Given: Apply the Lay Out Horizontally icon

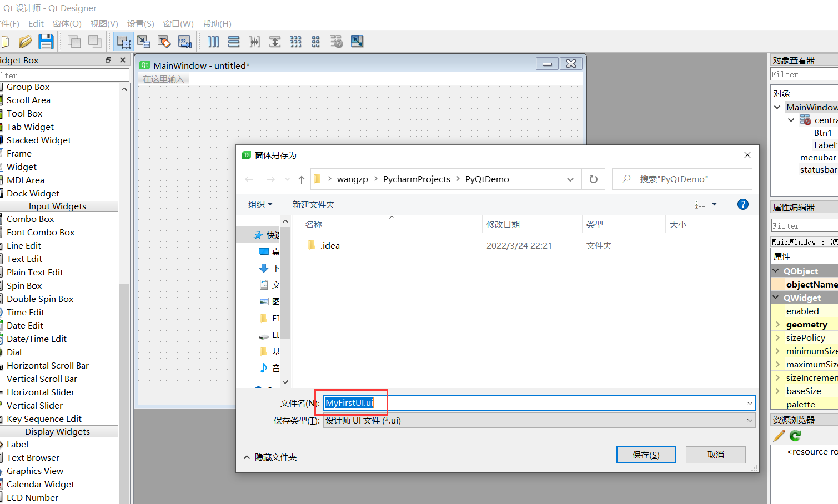Looking at the screenshot, I should [213, 42].
